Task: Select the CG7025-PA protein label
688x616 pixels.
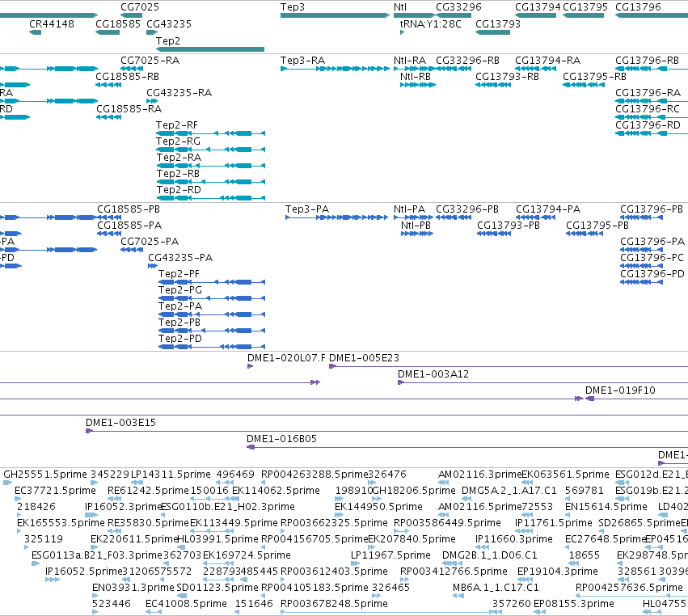Action: pyautogui.click(x=150, y=242)
